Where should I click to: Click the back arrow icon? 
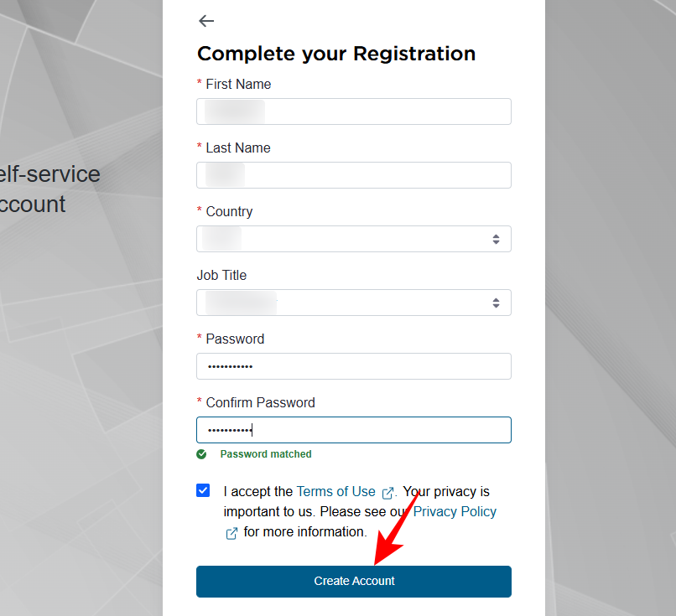click(x=206, y=21)
